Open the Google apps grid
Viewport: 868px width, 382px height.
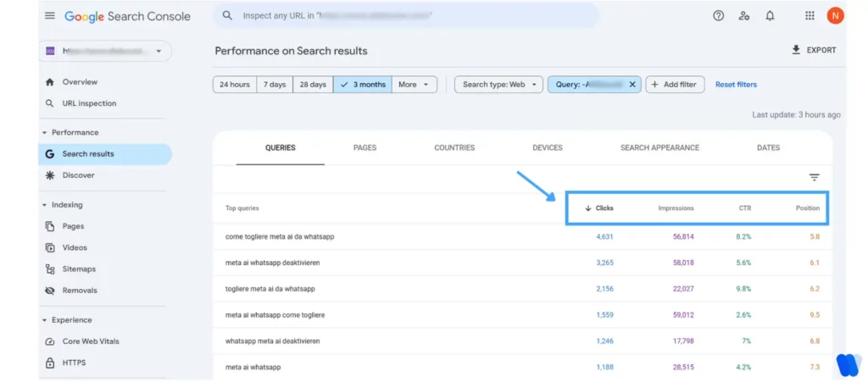pos(810,16)
